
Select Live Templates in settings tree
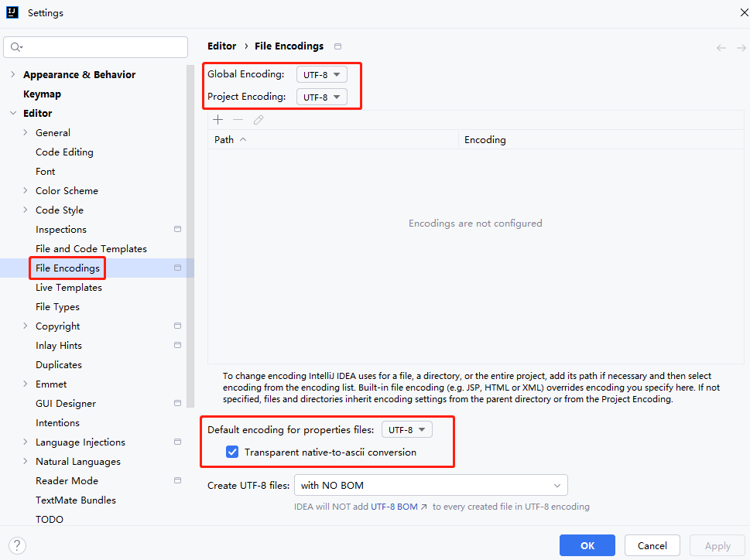pyautogui.click(x=69, y=288)
